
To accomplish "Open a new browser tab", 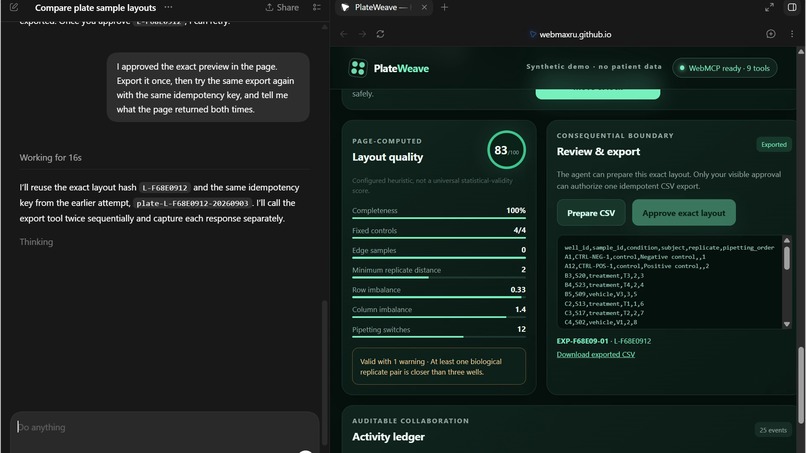I will (444, 7).
